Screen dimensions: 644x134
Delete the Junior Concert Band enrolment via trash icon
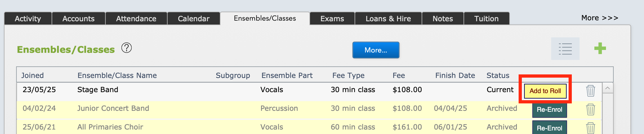coord(590,110)
